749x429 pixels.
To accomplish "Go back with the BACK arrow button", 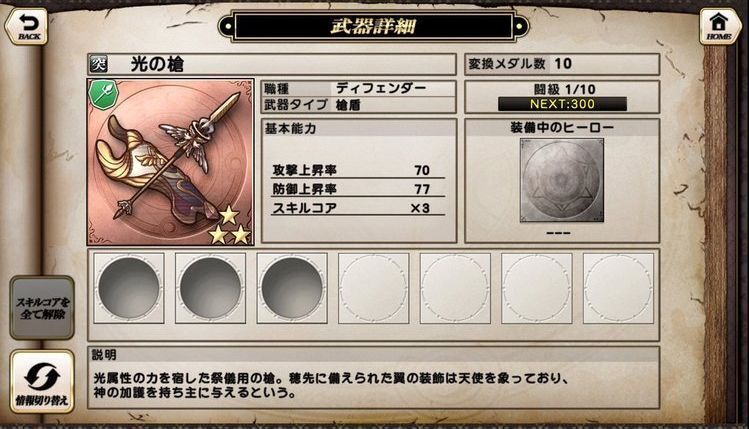I will (x=27, y=26).
